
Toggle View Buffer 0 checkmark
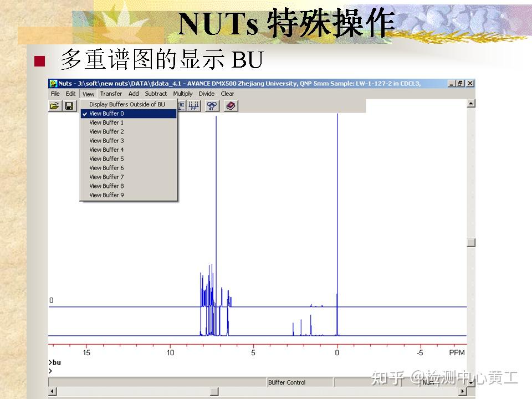coord(105,113)
